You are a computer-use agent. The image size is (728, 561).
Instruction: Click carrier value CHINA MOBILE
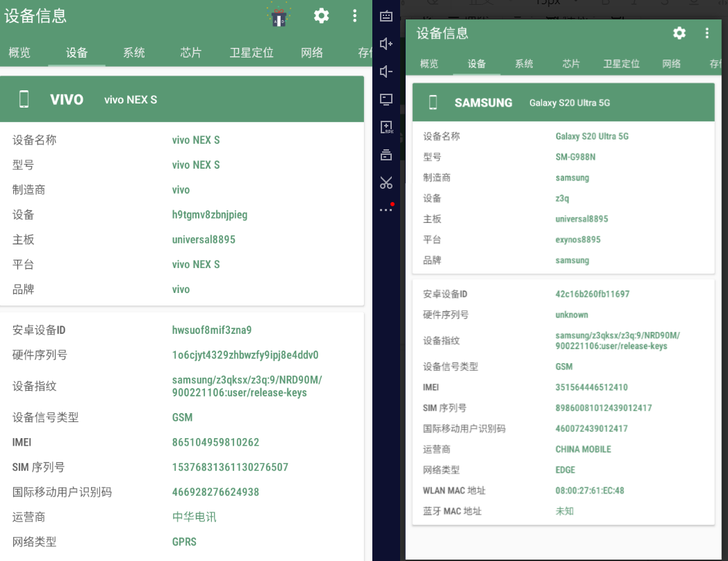(583, 449)
